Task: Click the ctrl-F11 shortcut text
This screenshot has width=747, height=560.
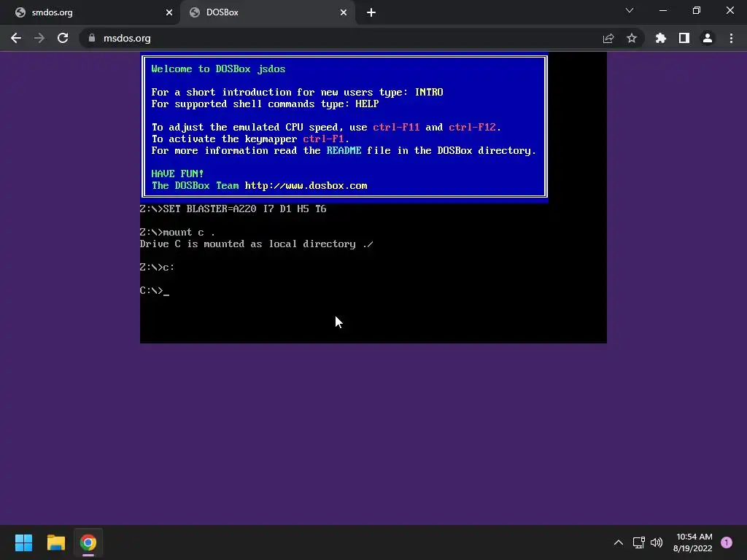Action: tap(396, 127)
